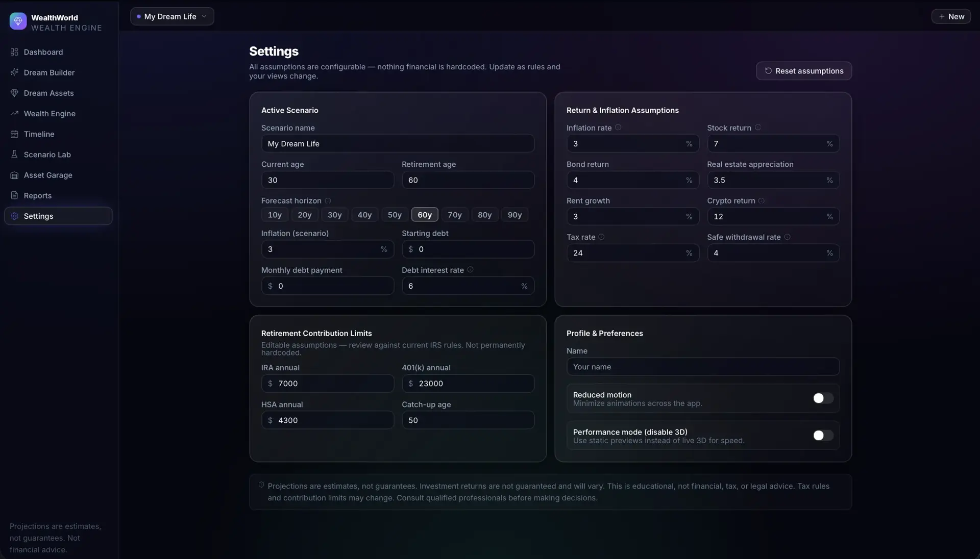Click the info icon beside Inflation rate
The image size is (980, 559).
point(618,128)
